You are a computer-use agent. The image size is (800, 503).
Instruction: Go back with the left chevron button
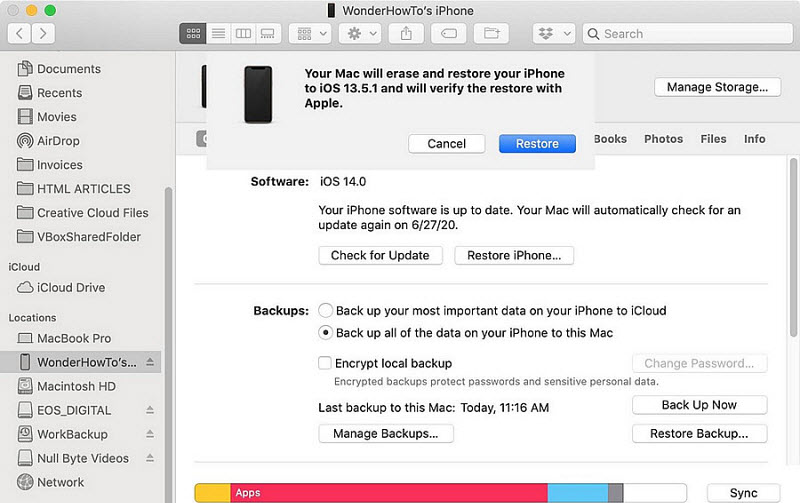(19, 34)
